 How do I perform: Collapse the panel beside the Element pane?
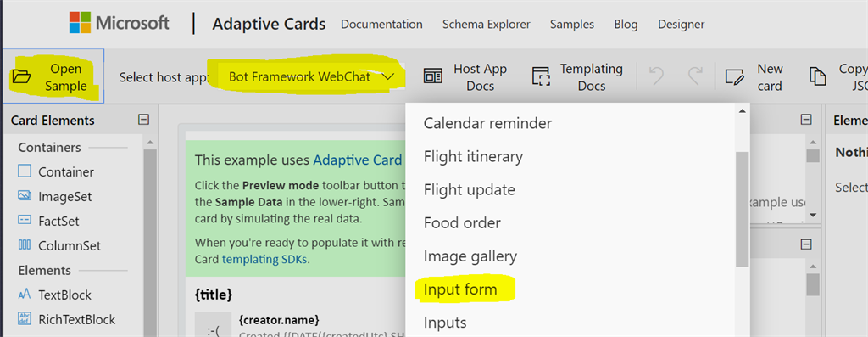807,119
